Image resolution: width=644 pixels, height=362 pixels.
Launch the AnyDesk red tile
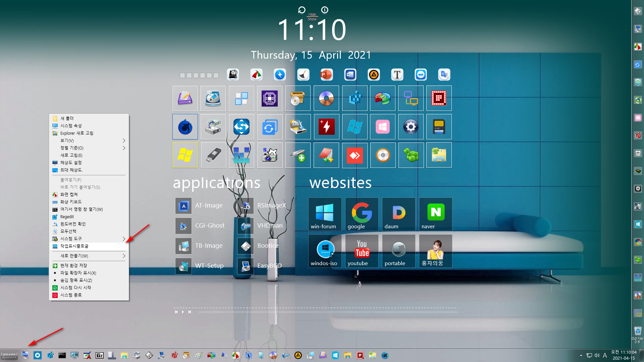(355, 155)
